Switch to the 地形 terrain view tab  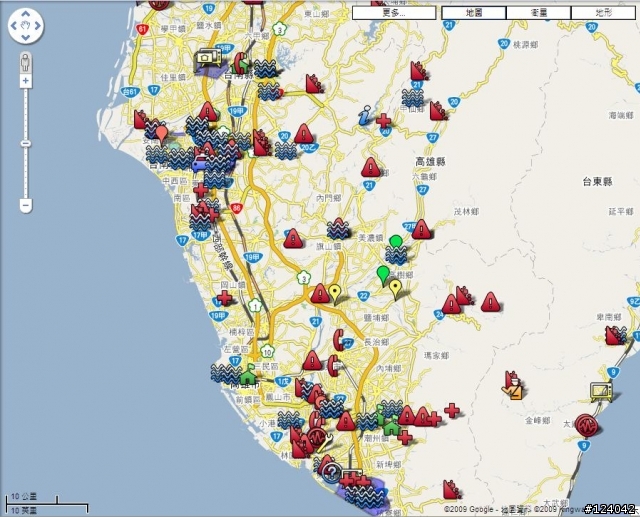[603, 13]
